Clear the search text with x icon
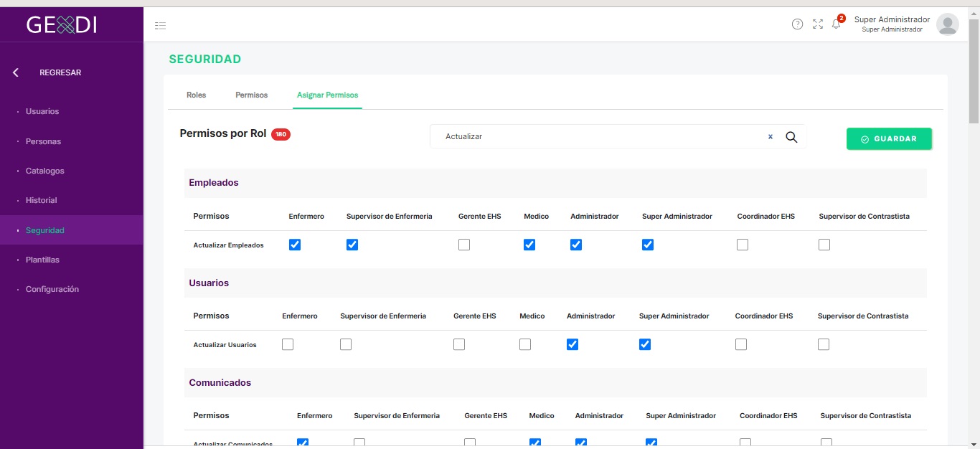The height and width of the screenshot is (449, 980). tap(771, 136)
